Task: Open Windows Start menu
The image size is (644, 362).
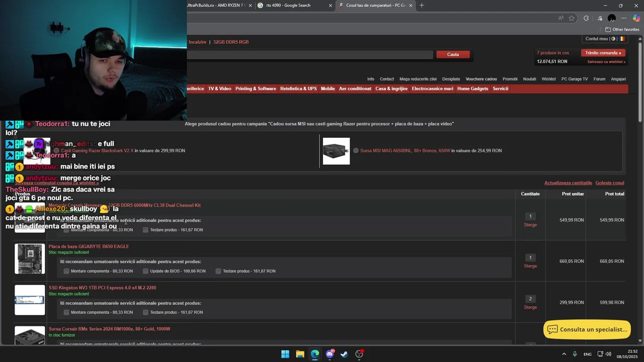Action: 285,354
